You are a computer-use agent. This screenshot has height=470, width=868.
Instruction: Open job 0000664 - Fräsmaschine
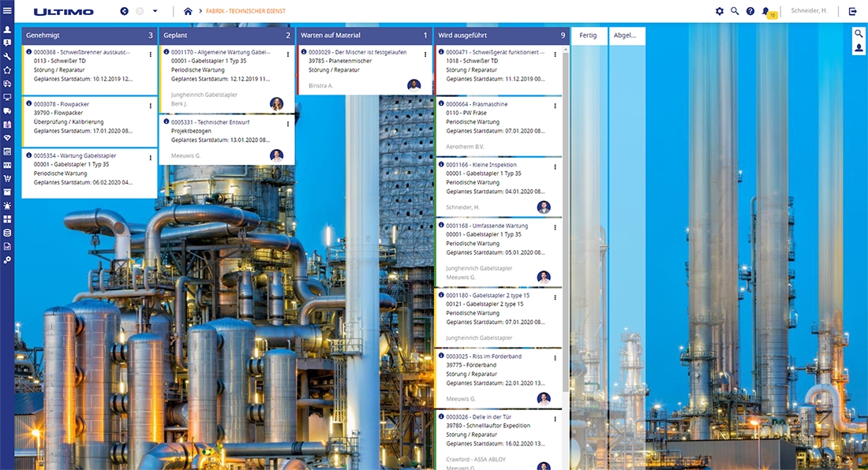click(477, 104)
